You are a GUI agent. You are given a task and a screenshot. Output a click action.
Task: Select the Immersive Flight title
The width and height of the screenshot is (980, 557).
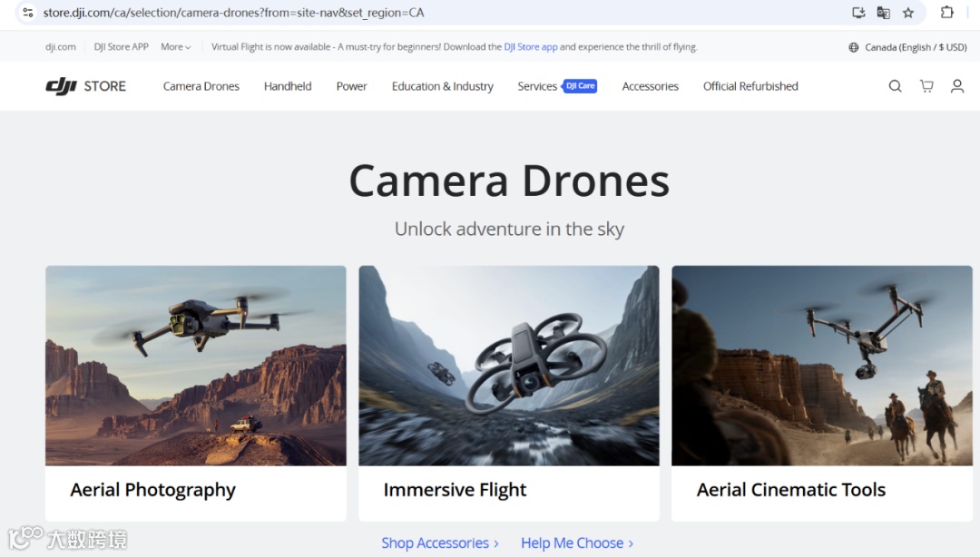pos(455,490)
